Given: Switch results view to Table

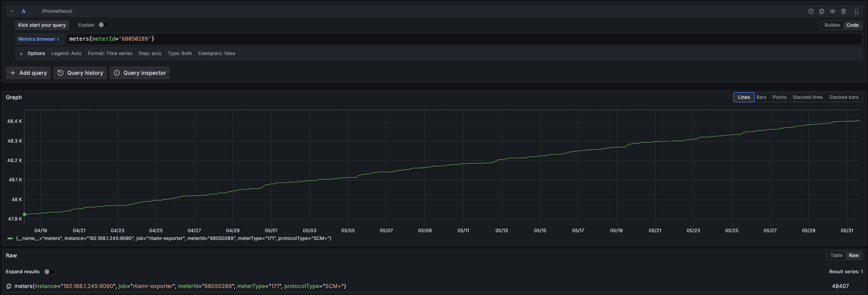Looking at the screenshot, I should click(836, 255).
